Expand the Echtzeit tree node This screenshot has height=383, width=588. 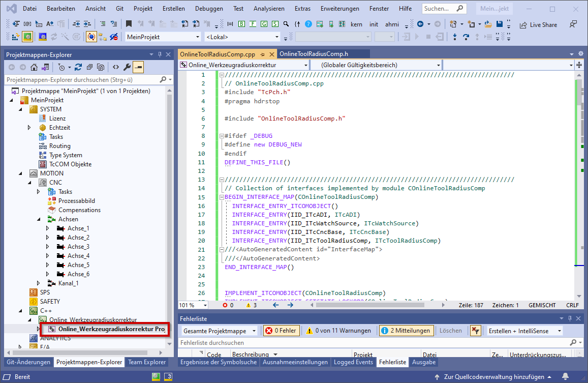click(x=29, y=128)
